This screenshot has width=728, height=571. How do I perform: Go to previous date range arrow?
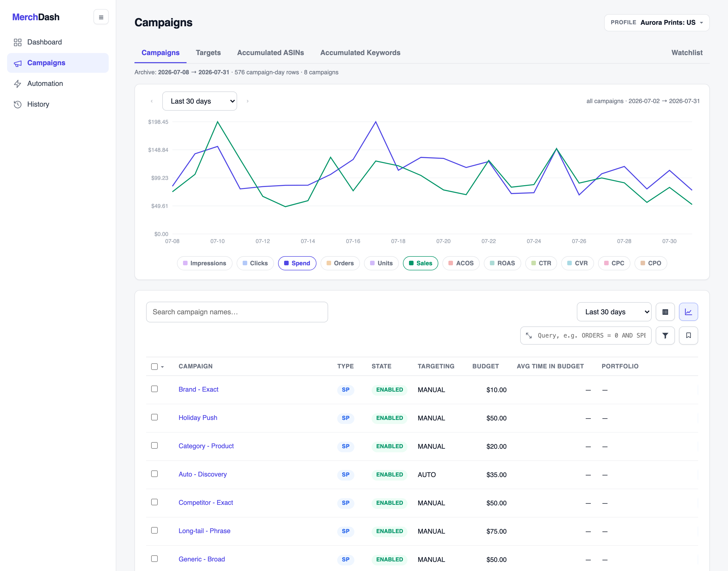[x=152, y=101]
